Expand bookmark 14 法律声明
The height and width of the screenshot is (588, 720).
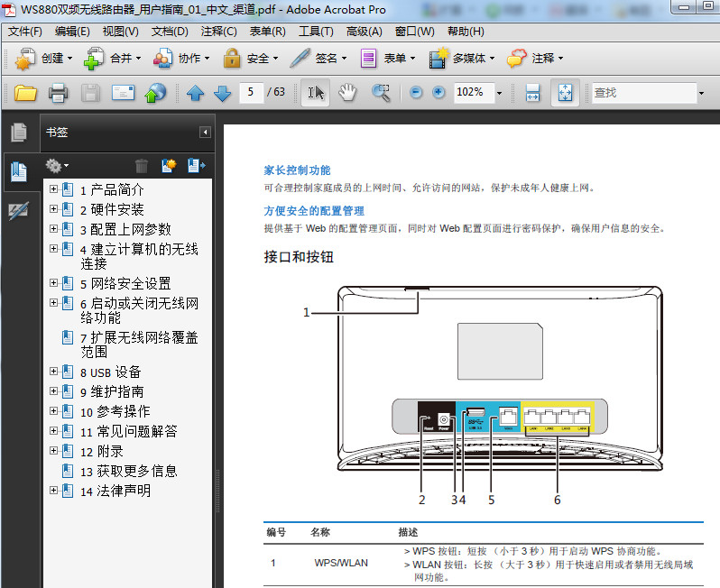[54, 491]
